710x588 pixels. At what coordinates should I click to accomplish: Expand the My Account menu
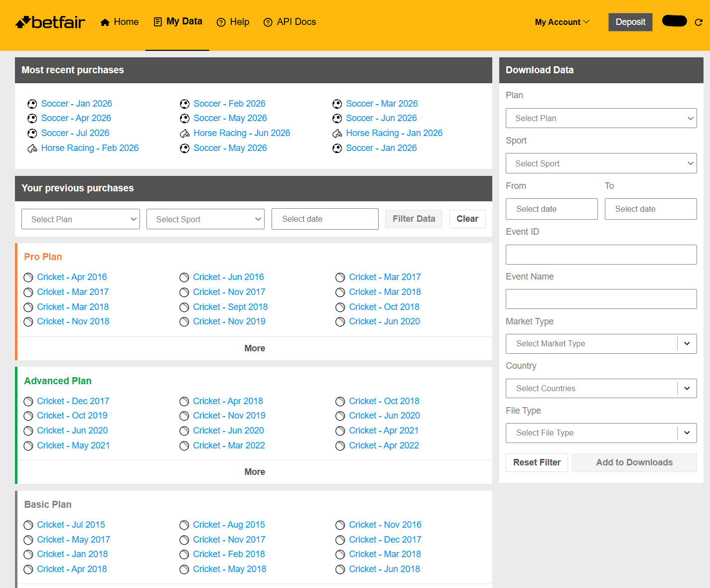pyautogui.click(x=562, y=22)
